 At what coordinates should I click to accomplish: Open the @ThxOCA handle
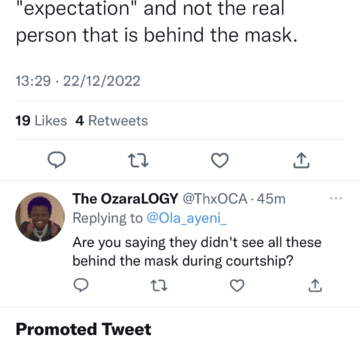215,199
